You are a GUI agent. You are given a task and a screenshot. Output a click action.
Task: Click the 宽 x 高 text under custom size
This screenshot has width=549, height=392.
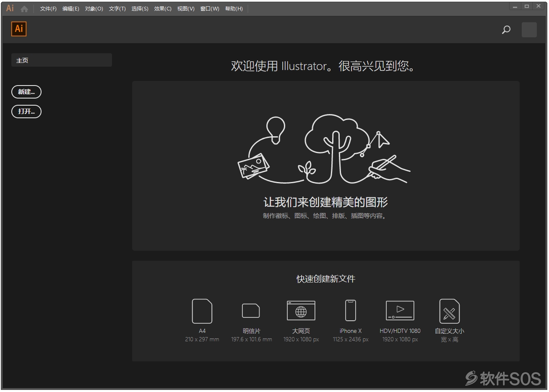[450, 340]
